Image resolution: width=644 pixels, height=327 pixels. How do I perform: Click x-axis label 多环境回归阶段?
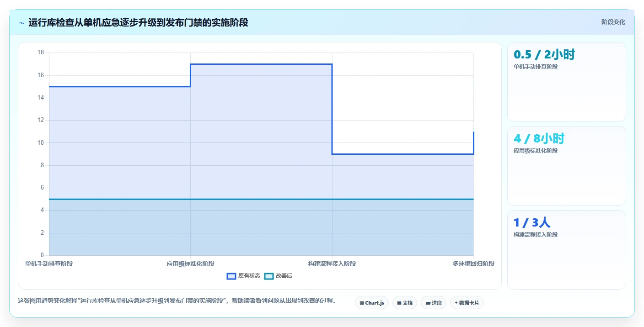tap(473, 264)
